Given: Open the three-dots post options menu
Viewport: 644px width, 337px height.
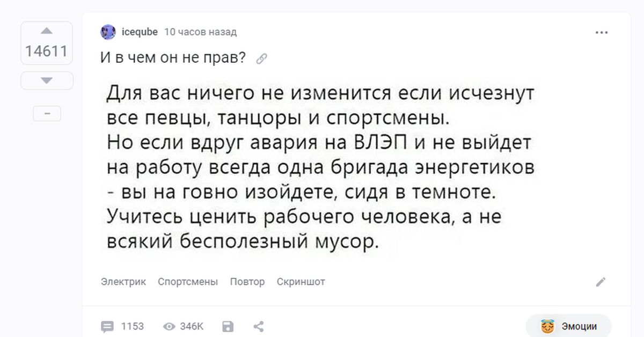Looking at the screenshot, I should click(x=602, y=33).
